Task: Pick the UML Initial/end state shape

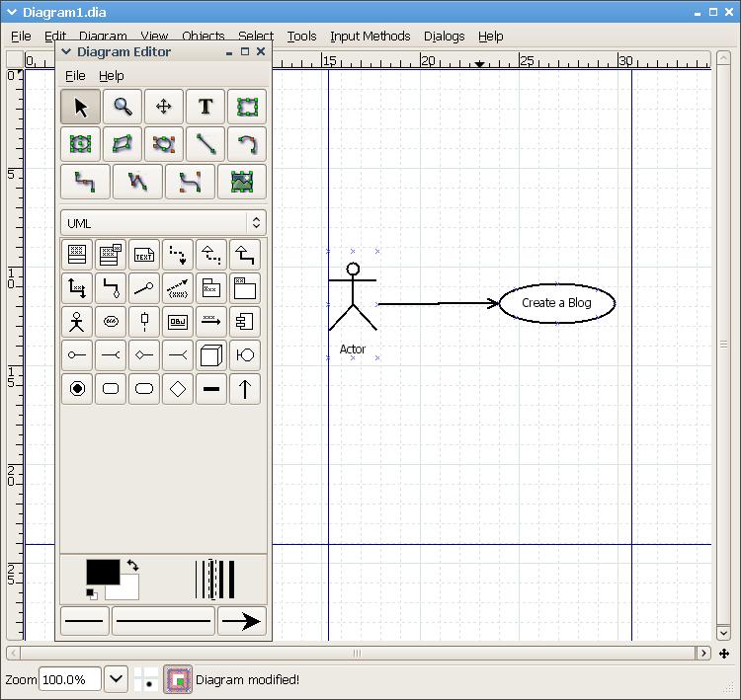Action: 77,389
